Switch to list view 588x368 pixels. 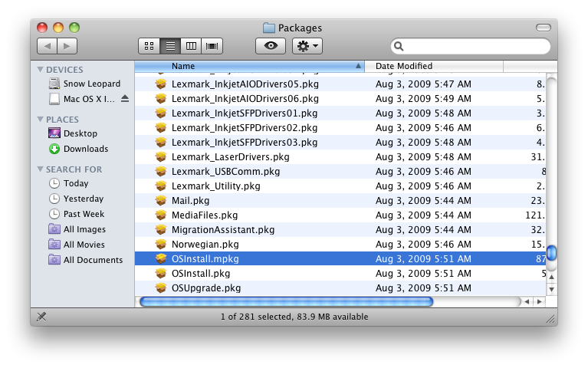point(170,46)
